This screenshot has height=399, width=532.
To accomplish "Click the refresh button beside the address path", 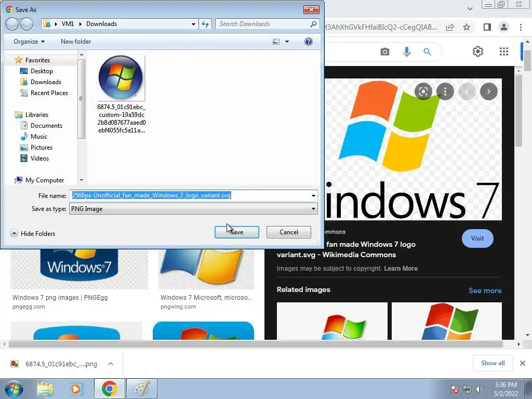I will click(205, 24).
